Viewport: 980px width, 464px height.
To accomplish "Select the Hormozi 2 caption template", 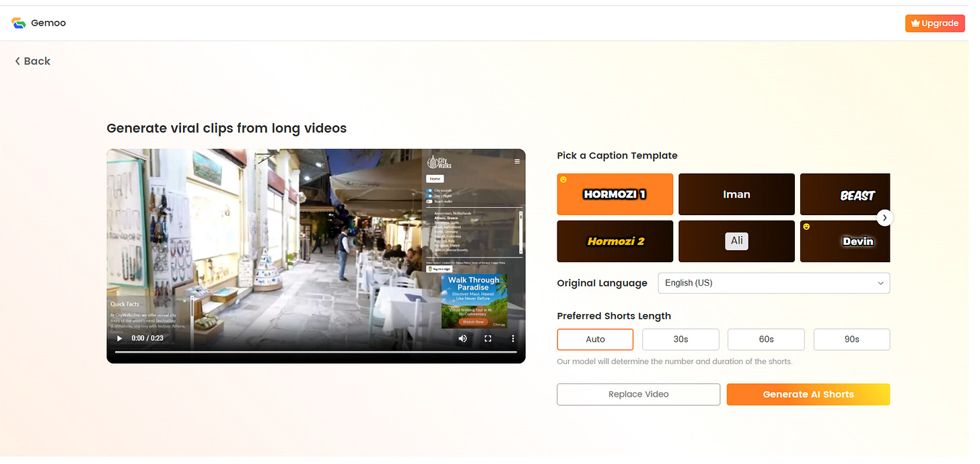I will click(615, 241).
